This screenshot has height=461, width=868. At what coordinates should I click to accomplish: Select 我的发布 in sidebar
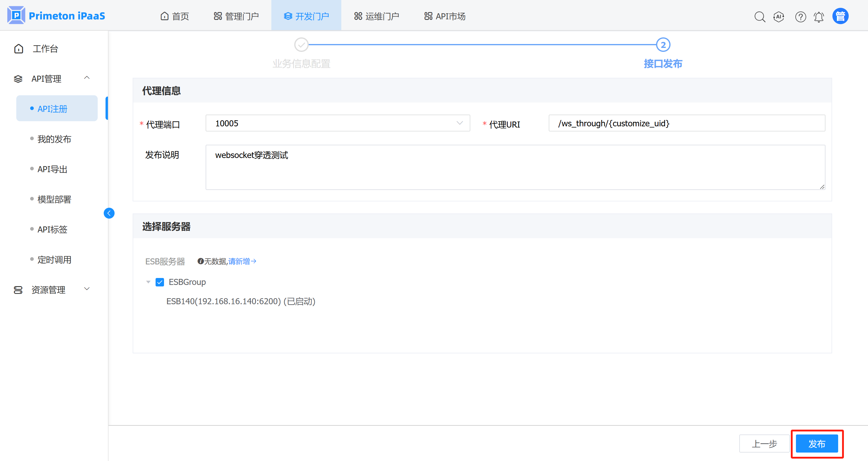pyautogui.click(x=54, y=139)
